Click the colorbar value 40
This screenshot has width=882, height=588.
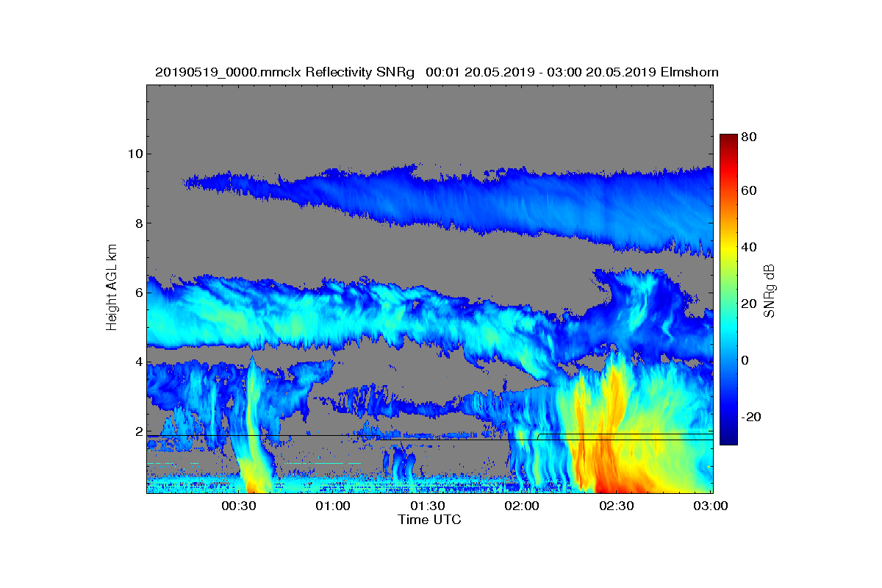pos(750,247)
